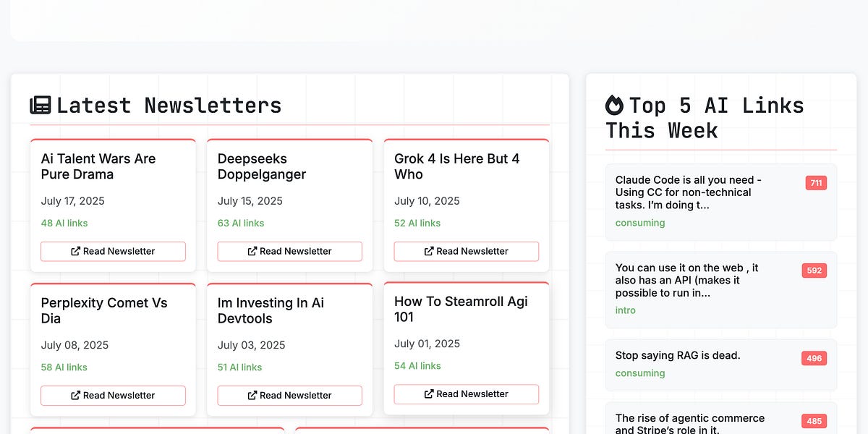Click the flame icon beside Top 5 AI Links

(614, 106)
